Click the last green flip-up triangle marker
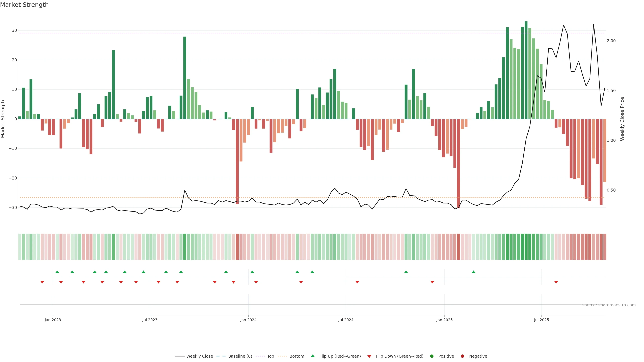 (473, 272)
